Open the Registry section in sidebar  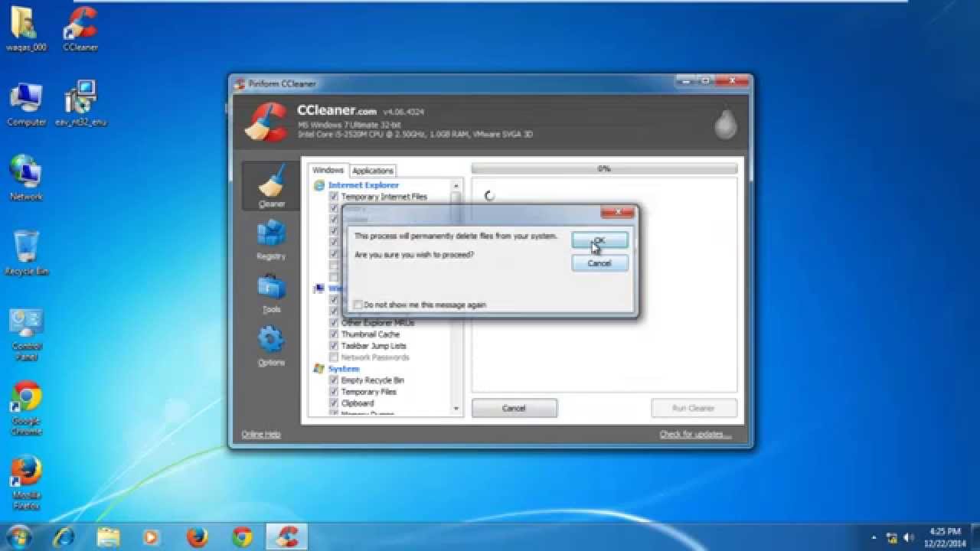pyautogui.click(x=271, y=240)
